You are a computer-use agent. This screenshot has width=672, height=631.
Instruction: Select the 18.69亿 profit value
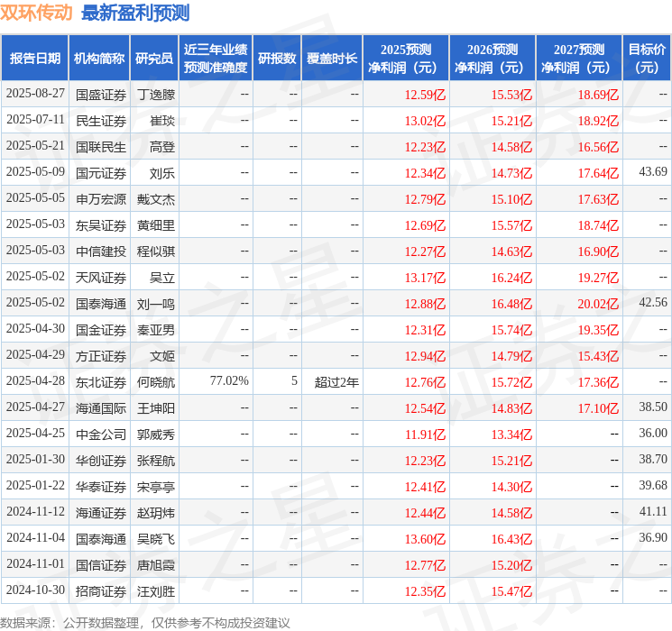tap(598, 95)
